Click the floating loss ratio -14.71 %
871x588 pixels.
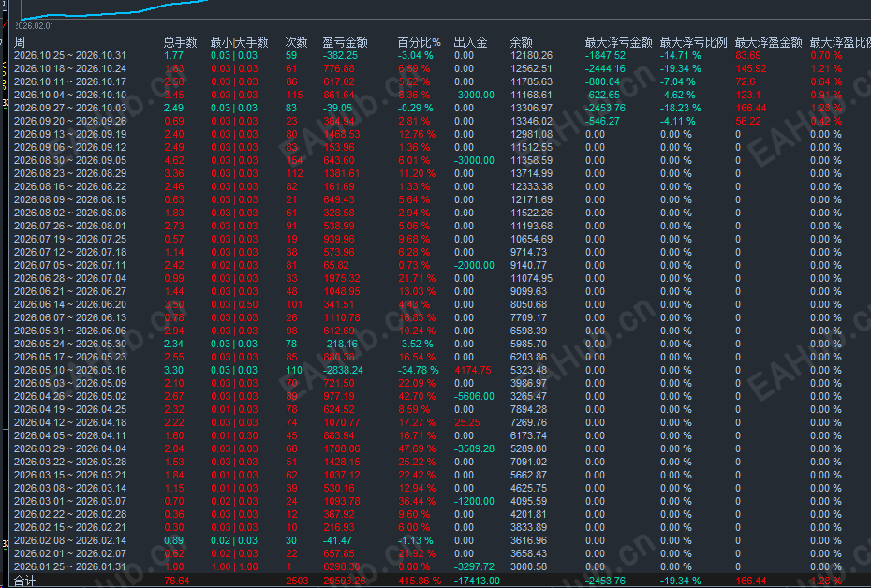click(681, 55)
